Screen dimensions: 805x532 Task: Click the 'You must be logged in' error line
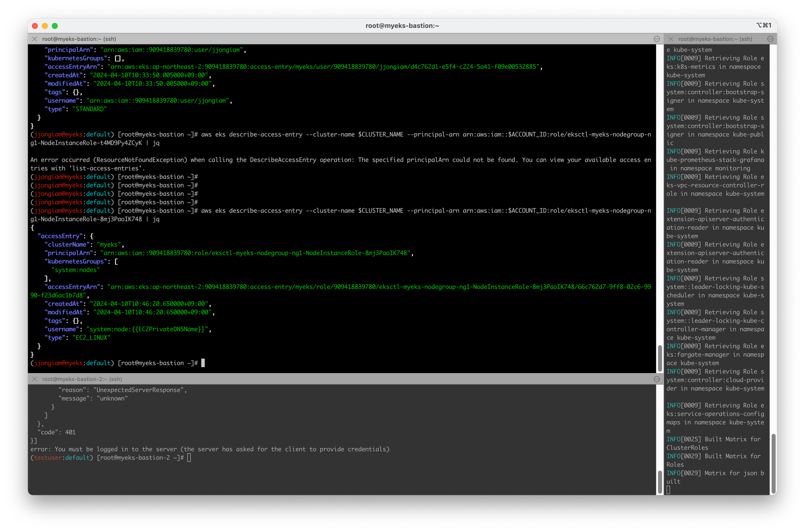click(x=210, y=449)
